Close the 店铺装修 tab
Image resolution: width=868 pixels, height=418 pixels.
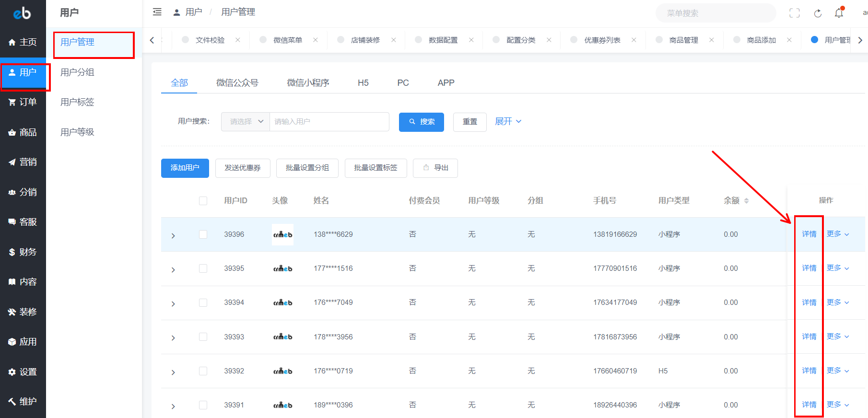(394, 40)
